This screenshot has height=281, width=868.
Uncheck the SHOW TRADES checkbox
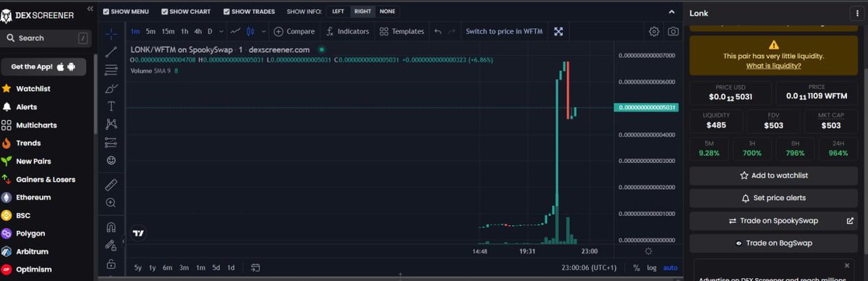click(x=227, y=12)
